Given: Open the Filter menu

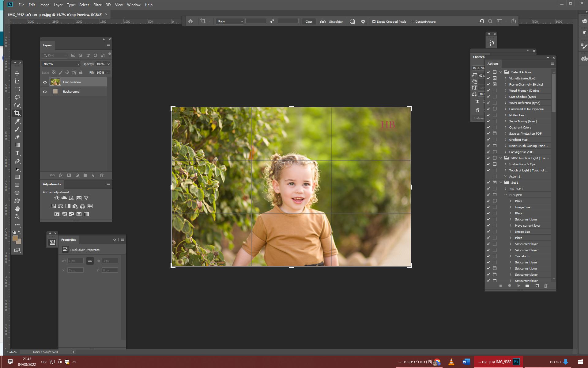Looking at the screenshot, I should tap(97, 5).
